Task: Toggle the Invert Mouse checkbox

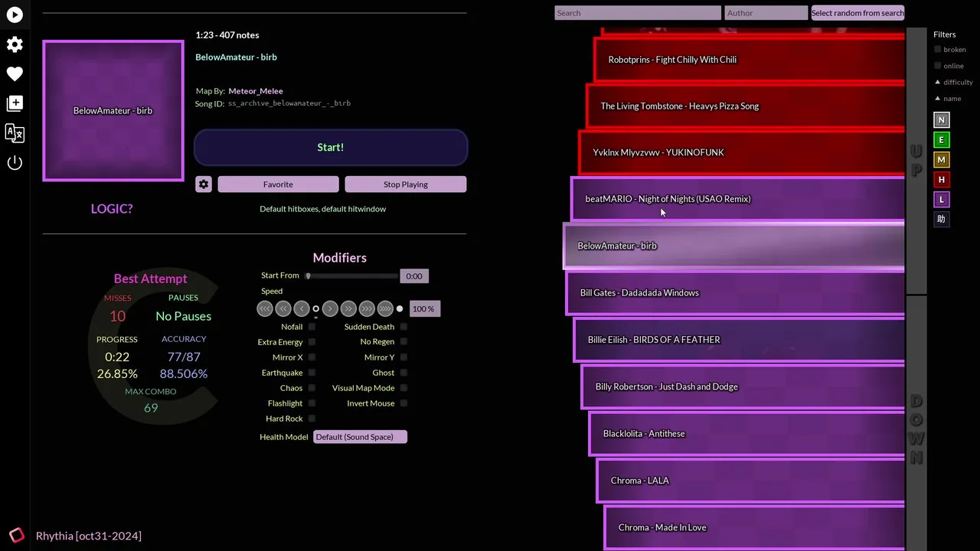Action: 403,403
